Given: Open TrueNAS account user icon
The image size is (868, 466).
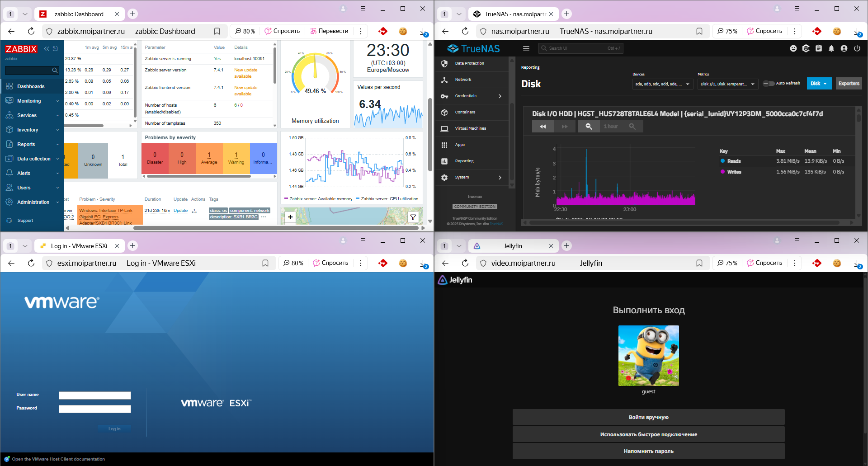Looking at the screenshot, I should pyautogui.click(x=844, y=48).
